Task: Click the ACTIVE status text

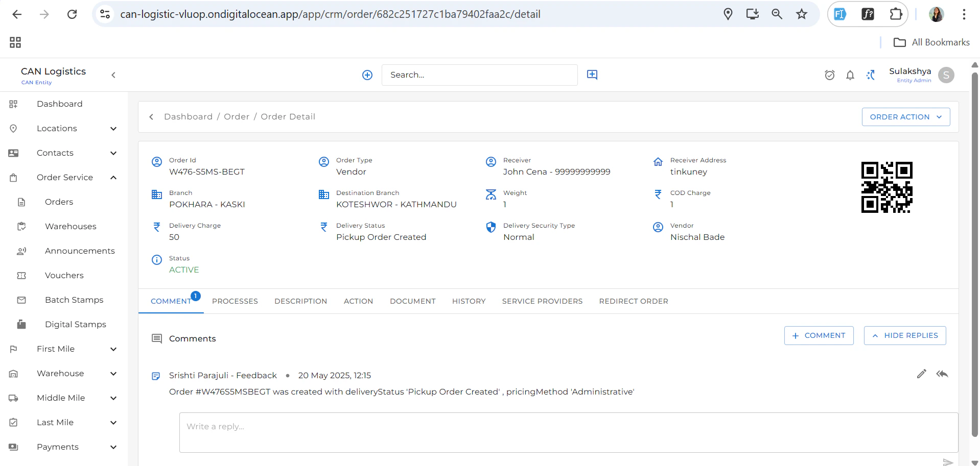Action: [x=184, y=270]
